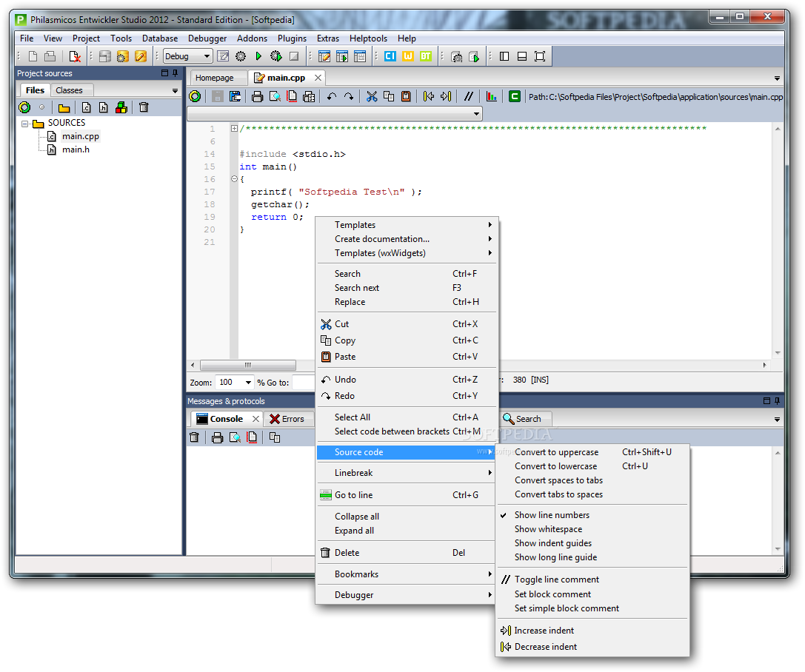Click the editor print preview magnifier icon
The height and width of the screenshot is (672, 805).
click(x=275, y=96)
